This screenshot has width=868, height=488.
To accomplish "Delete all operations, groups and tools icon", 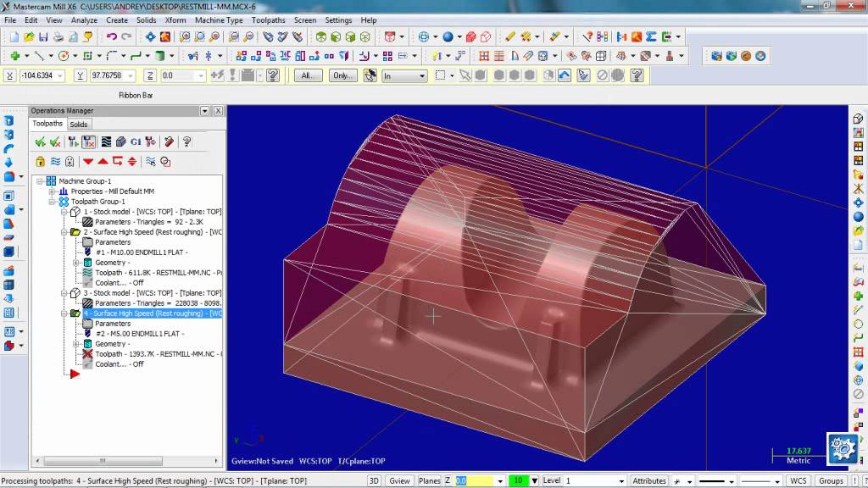I will pos(169,142).
